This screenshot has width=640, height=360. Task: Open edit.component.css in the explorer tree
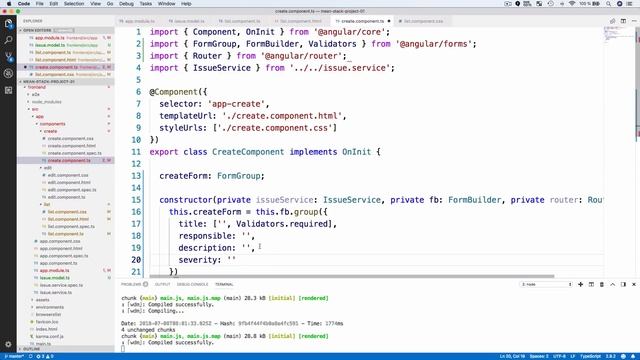point(68,175)
